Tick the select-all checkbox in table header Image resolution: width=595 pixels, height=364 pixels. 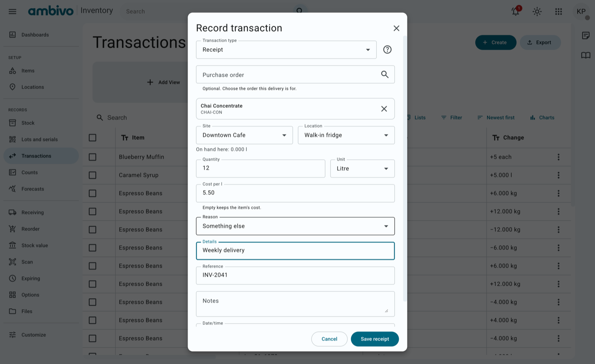click(x=93, y=138)
